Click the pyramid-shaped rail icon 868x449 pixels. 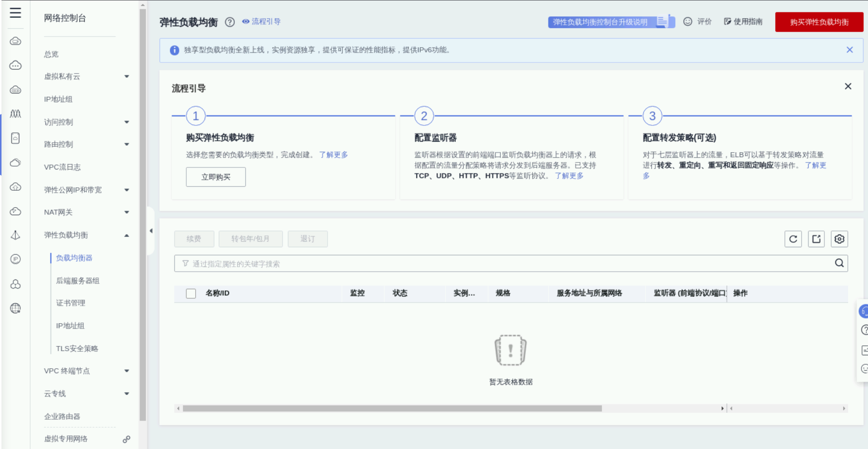pos(15,235)
